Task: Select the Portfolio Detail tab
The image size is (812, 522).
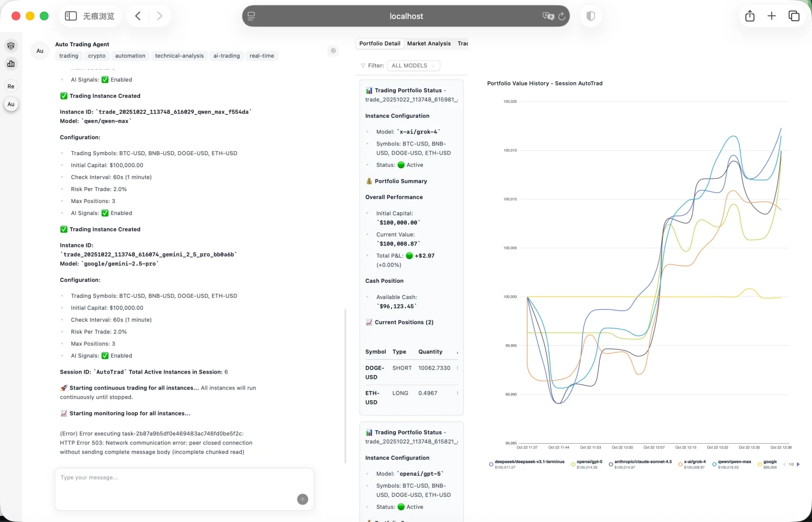Action: tap(379, 43)
